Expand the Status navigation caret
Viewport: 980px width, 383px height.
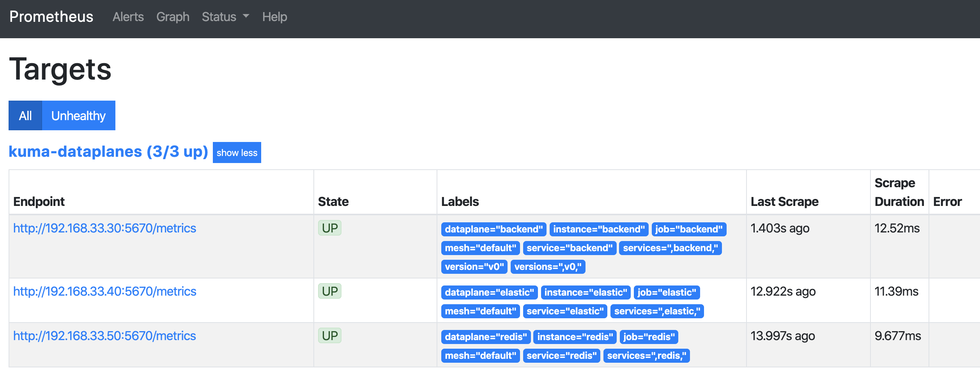(246, 18)
